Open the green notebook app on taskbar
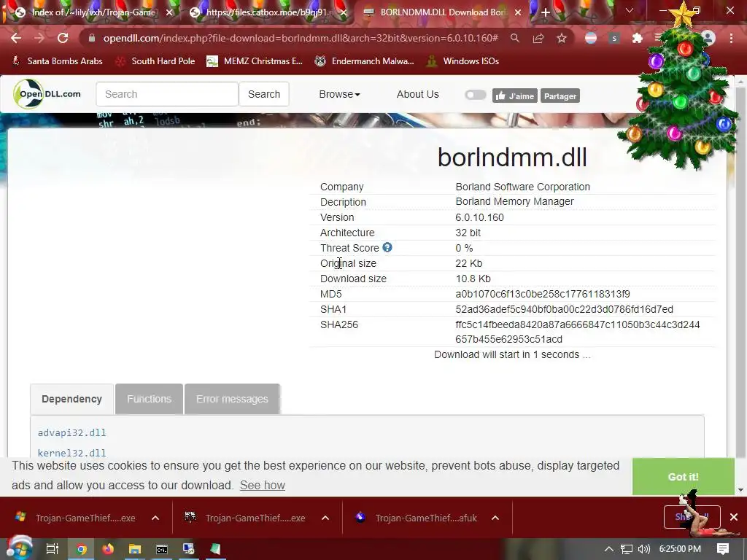Screen dimensions: 747x560 216,549
